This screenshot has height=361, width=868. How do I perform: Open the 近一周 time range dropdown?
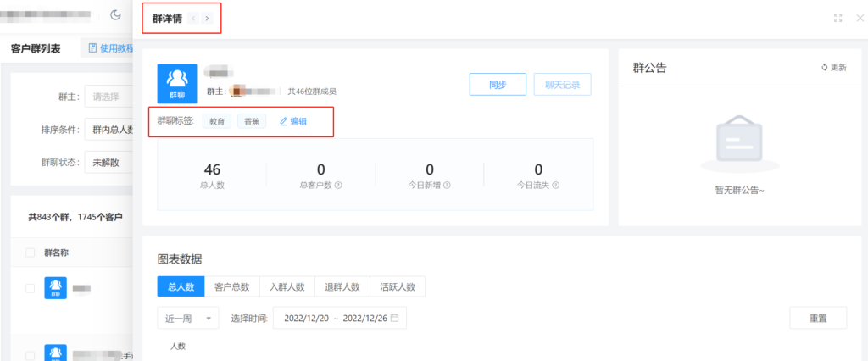(x=187, y=318)
